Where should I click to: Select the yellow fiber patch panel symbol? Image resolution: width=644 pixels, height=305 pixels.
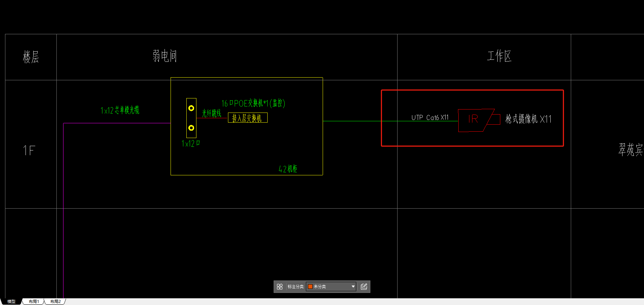191,118
